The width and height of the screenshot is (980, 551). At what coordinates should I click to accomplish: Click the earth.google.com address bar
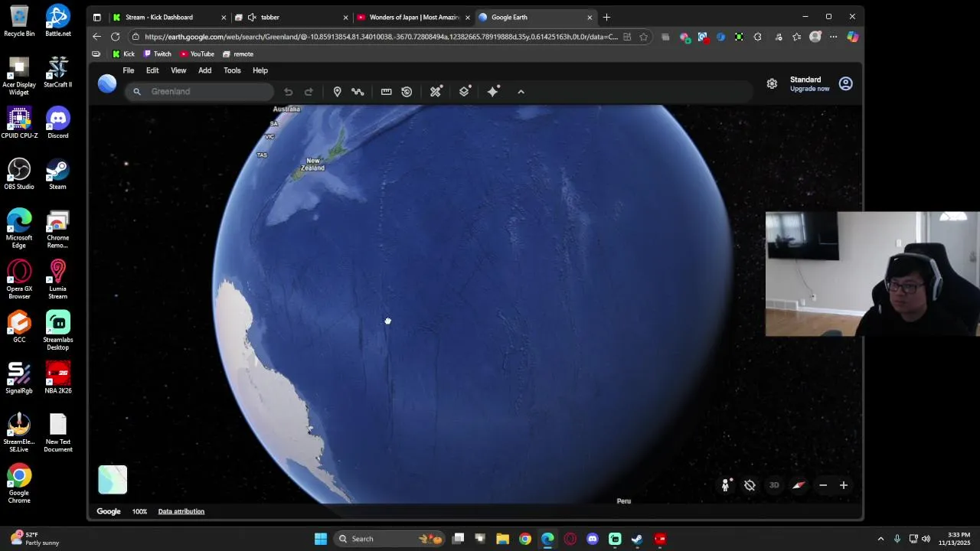381,37
